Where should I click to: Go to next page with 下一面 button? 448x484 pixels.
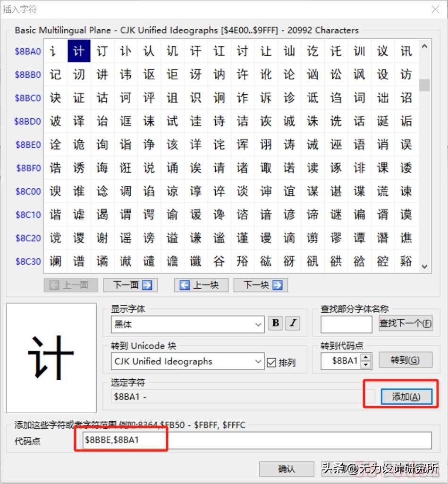coord(130,285)
